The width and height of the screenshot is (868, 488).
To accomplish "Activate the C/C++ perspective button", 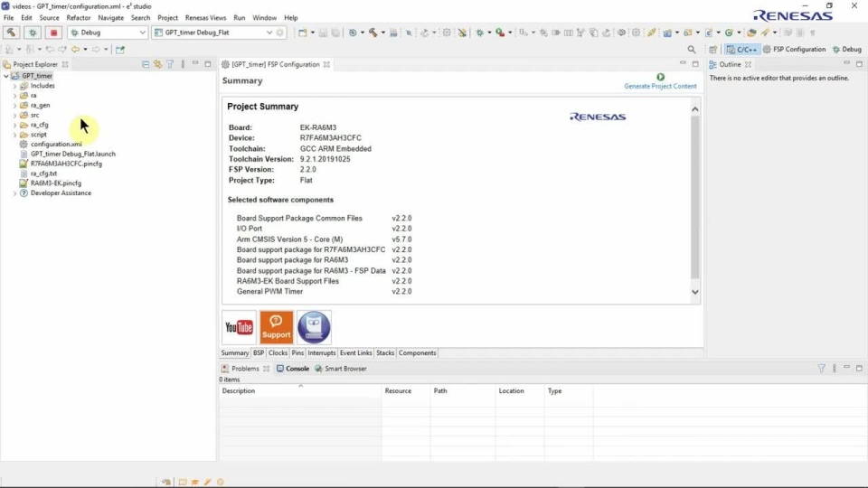I will point(741,50).
